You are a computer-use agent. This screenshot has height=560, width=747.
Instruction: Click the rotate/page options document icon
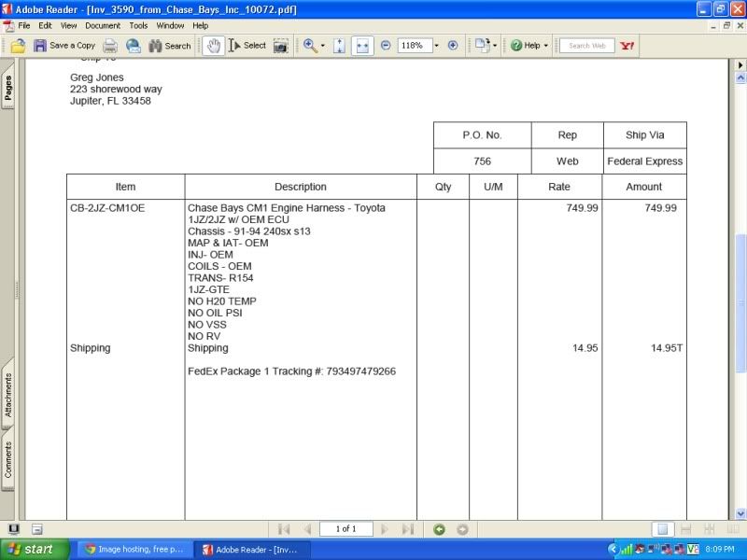coord(482,46)
